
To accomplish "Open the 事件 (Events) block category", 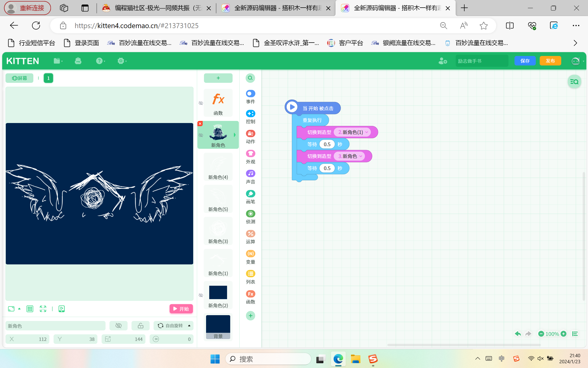I will (250, 97).
